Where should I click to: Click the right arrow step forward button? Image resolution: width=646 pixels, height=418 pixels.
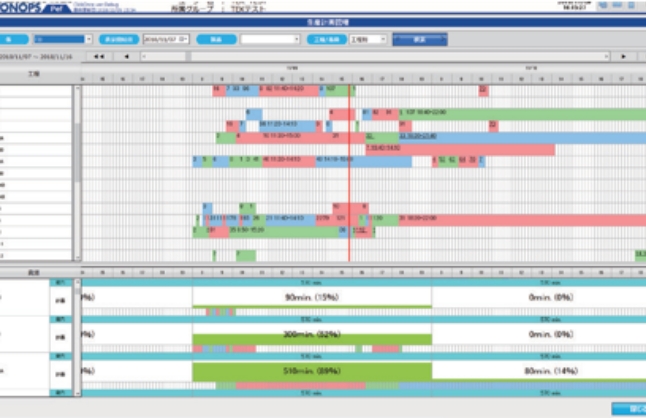624,57
